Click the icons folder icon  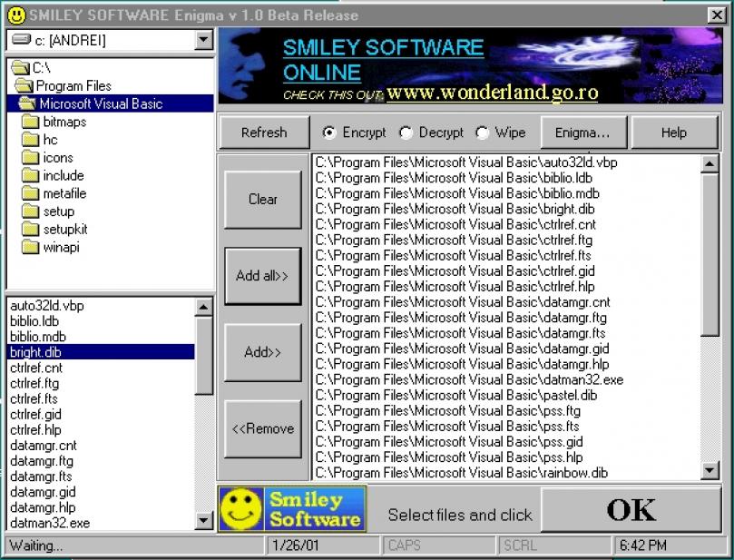click(x=31, y=157)
